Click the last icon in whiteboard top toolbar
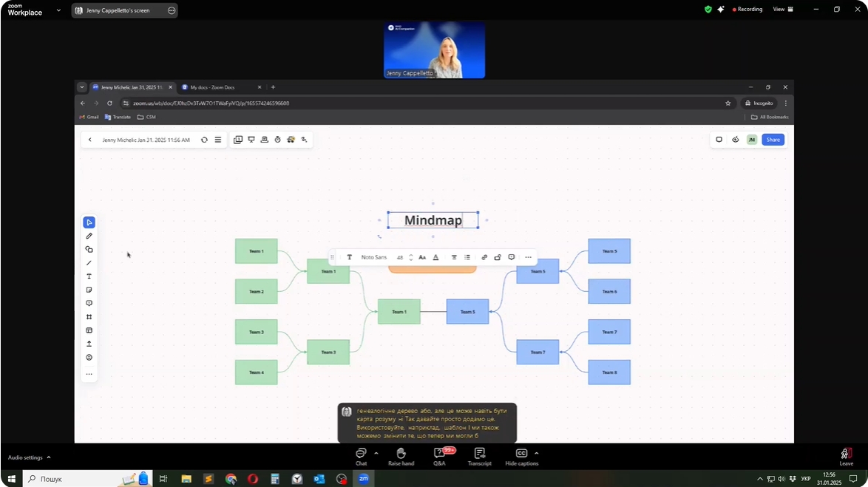868x487 pixels. 305,140
